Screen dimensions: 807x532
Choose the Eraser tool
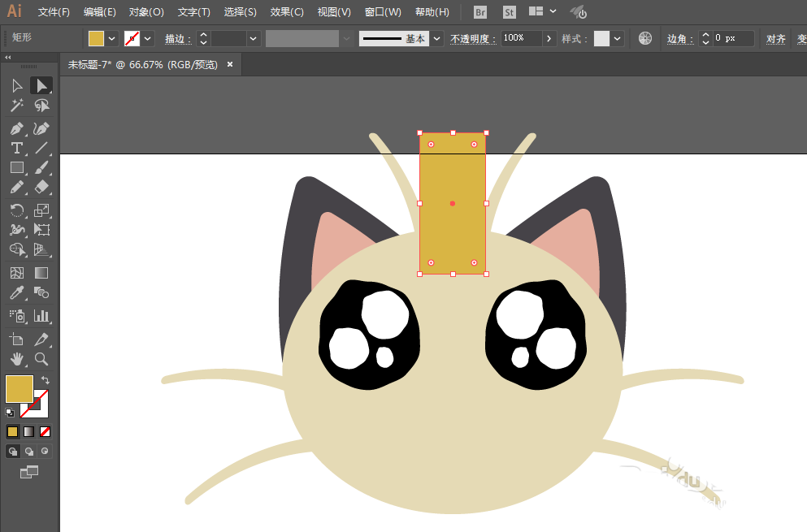pos(41,188)
